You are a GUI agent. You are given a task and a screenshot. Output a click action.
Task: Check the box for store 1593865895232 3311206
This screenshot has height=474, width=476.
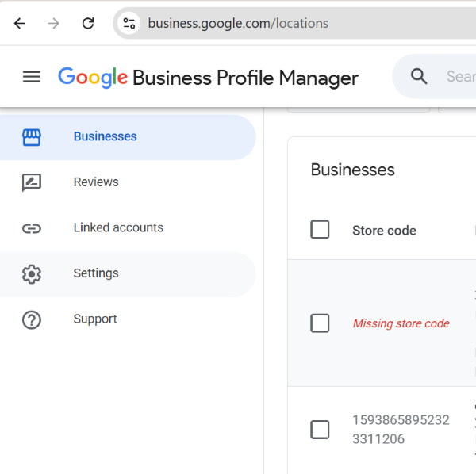click(320, 430)
